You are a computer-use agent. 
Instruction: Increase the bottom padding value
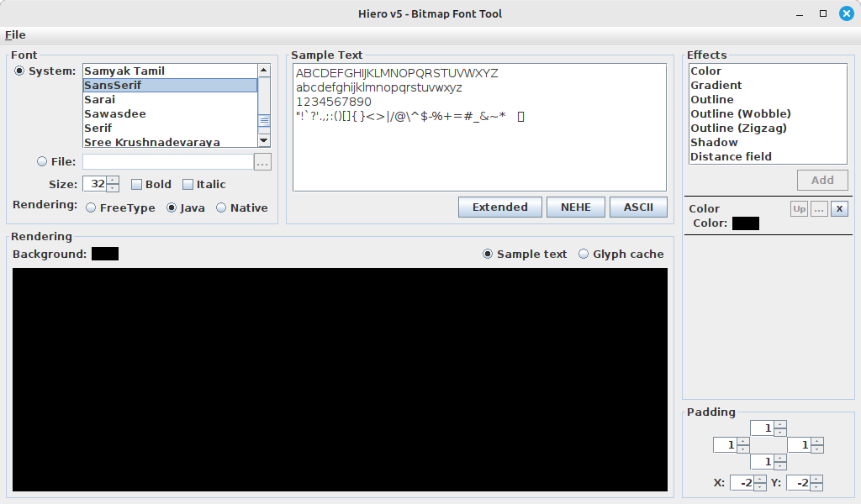tap(780, 458)
